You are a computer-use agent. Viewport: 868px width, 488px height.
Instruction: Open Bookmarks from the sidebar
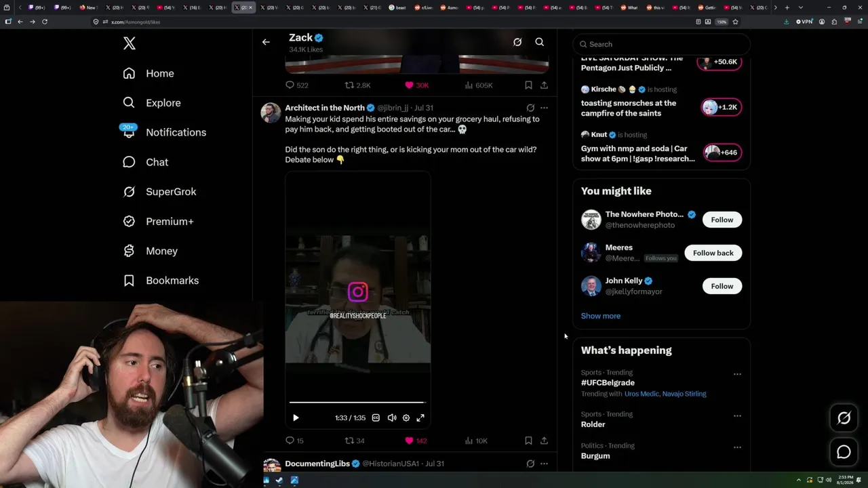pos(161,281)
